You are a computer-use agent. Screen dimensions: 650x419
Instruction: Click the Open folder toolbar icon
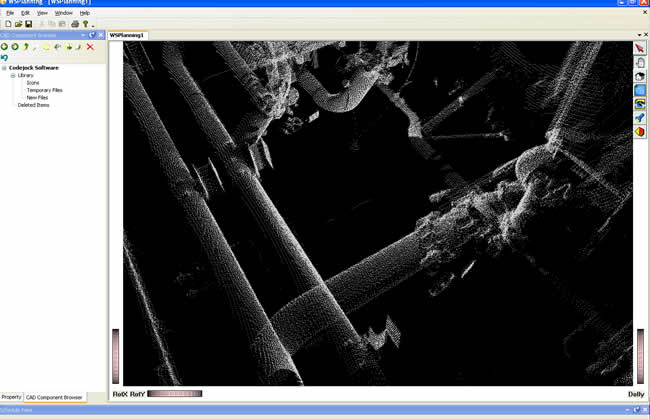18,24
